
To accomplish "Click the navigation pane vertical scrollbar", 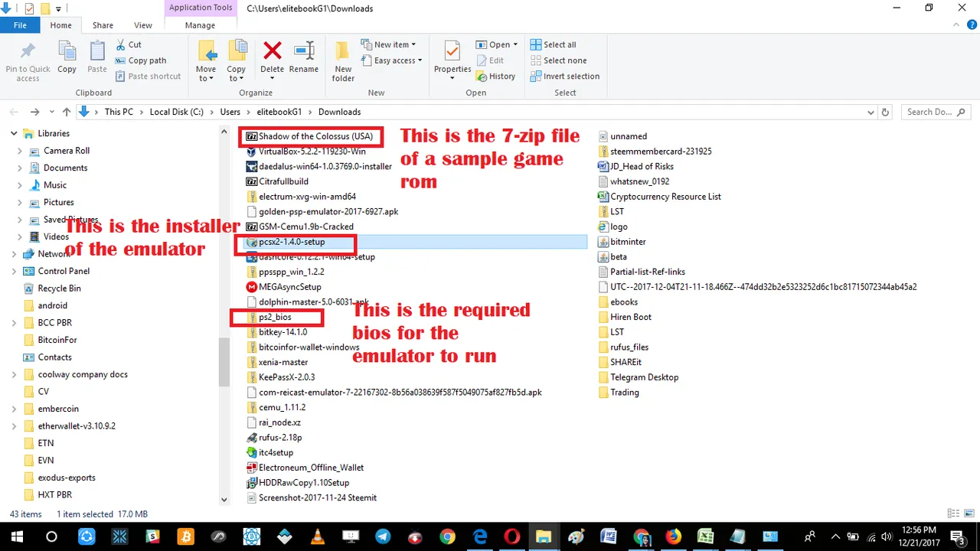I will [x=224, y=361].
